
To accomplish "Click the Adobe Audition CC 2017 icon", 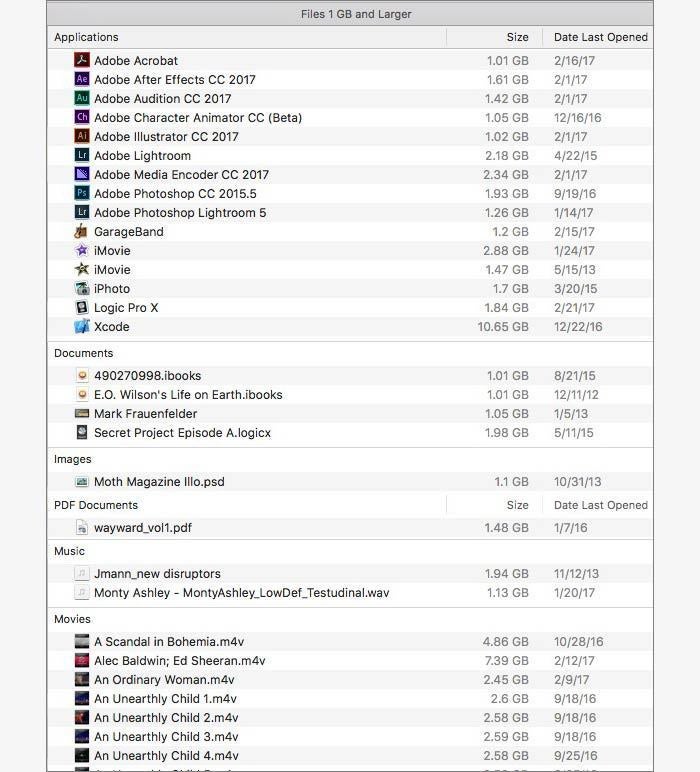I will (x=82, y=98).
